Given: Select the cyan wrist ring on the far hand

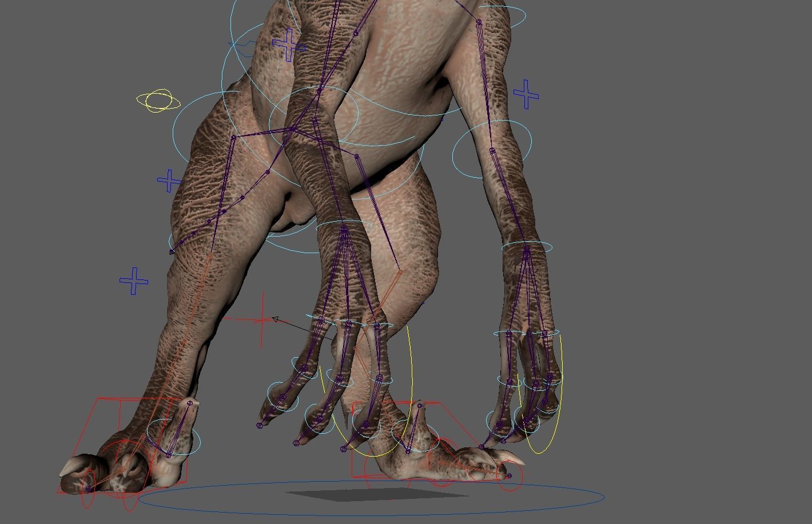Looking at the screenshot, I should click(527, 247).
